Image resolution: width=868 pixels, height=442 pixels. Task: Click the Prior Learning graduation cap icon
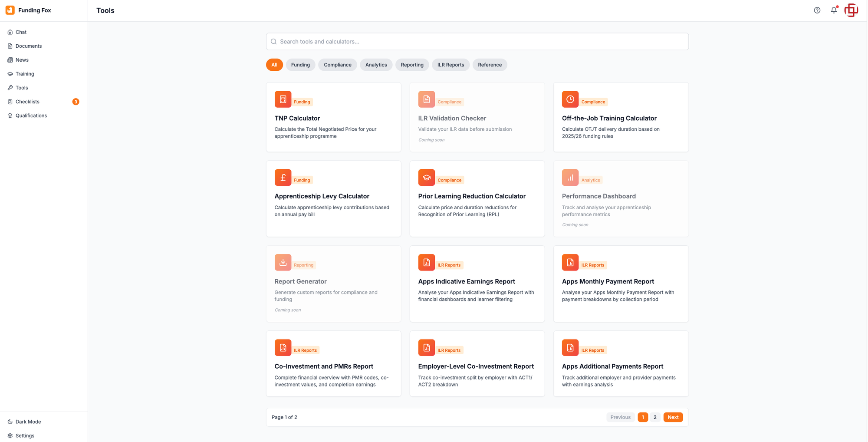tap(426, 178)
